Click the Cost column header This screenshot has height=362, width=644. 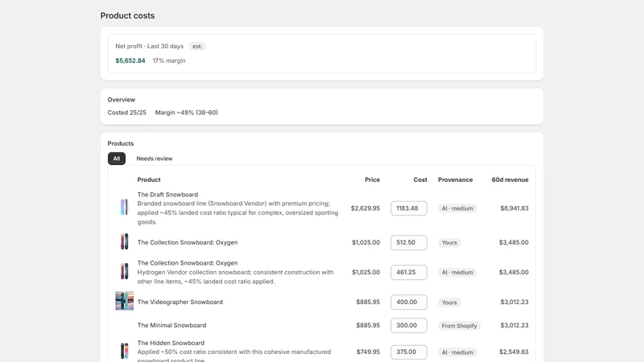pyautogui.click(x=420, y=179)
